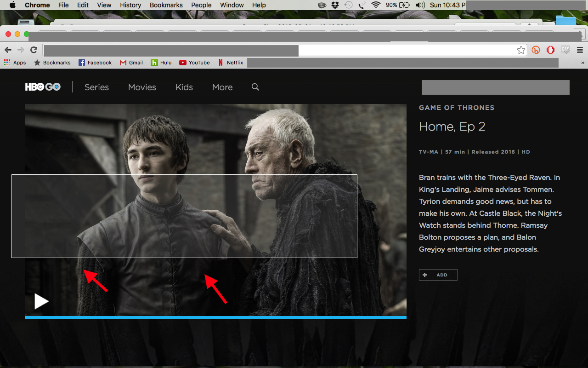Open the Gmail bookmark

point(131,63)
